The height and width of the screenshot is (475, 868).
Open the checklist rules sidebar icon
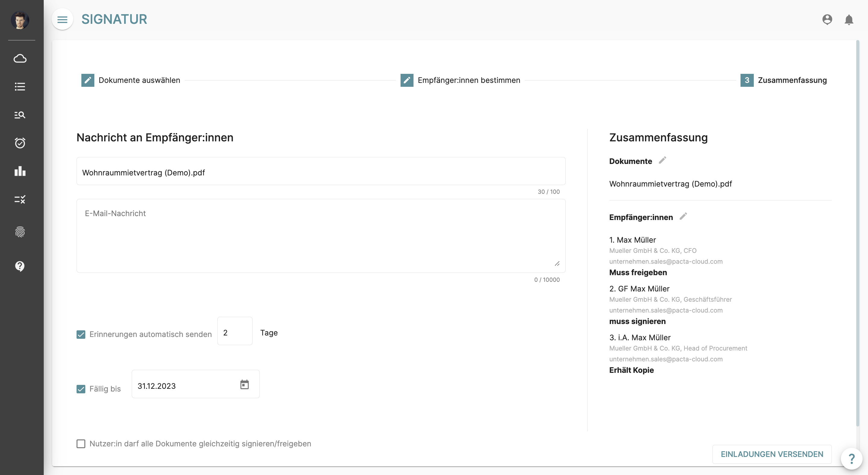20,200
